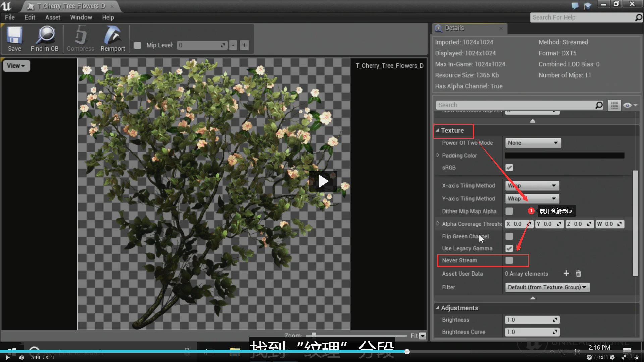Click trash icon next to Array elements
The height and width of the screenshot is (362, 644).
coord(578,274)
